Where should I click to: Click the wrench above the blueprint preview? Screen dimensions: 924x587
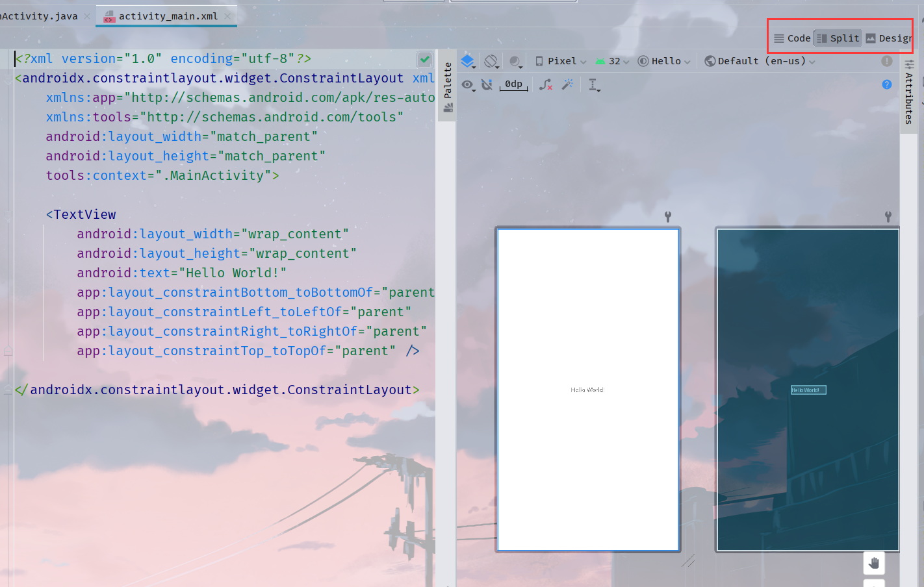[888, 216]
